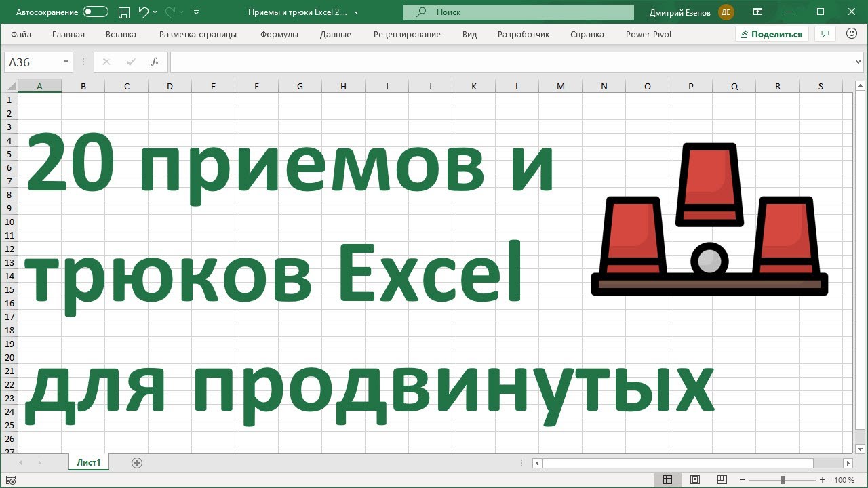Click the zoom slider handle

coord(783,480)
